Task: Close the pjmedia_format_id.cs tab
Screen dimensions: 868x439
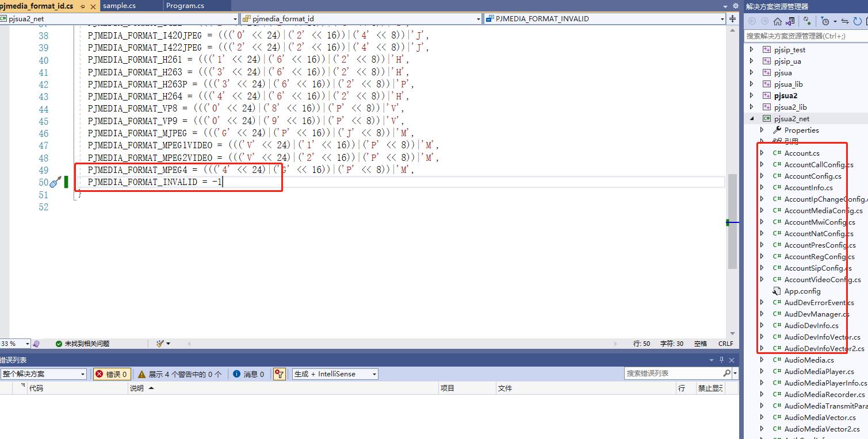Action: click(x=93, y=6)
